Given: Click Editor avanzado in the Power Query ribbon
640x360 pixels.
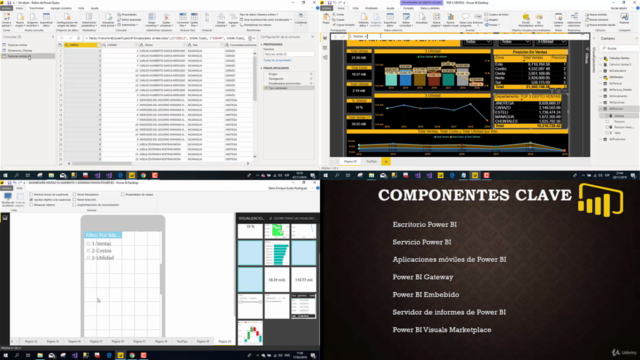Looking at the screenshot, I should pyautogui.click(x=130, y=20).
